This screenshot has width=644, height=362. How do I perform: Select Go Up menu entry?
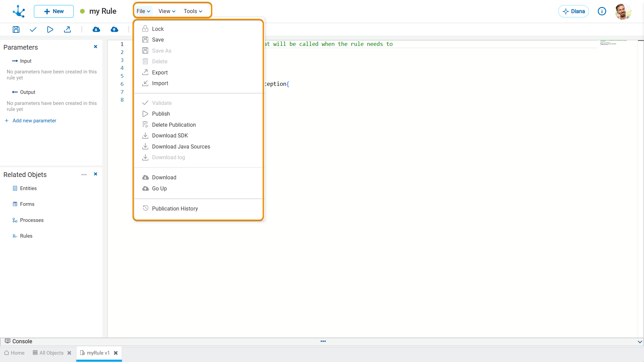point(199,188)
